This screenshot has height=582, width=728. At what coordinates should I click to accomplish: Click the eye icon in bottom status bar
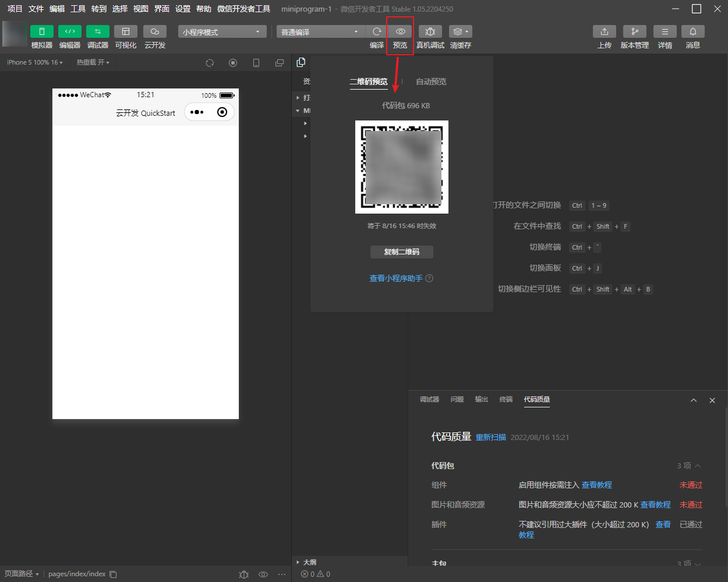point(263,574)
